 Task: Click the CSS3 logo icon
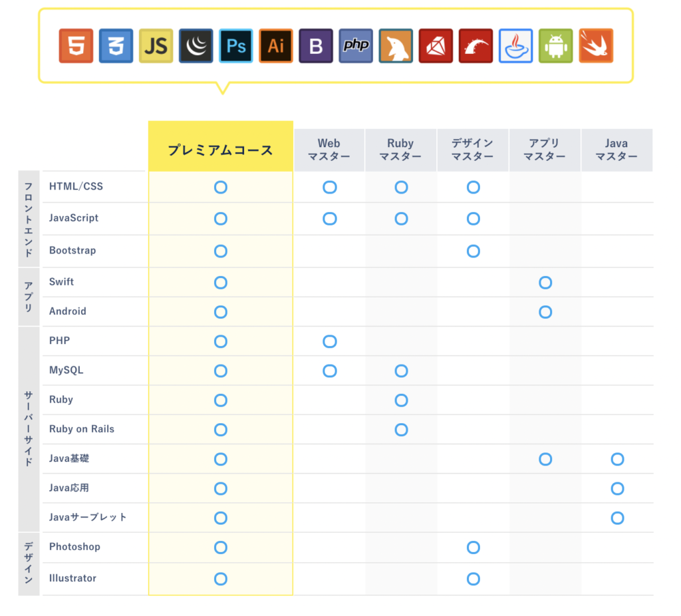pyautogui.click(x=116, y=46)
